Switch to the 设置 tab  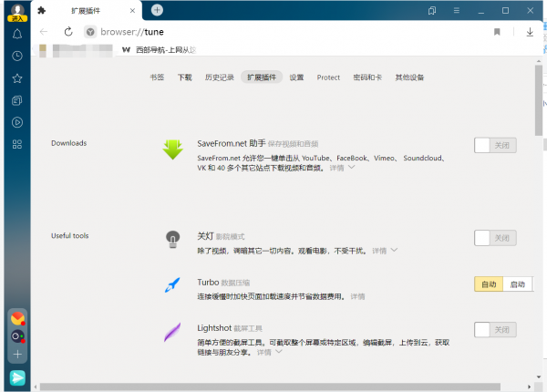(x=296, y=77)
